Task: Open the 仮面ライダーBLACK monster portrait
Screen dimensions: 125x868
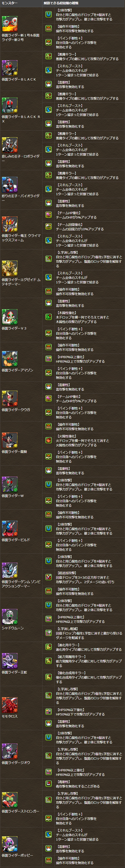Action: point(9,68)
